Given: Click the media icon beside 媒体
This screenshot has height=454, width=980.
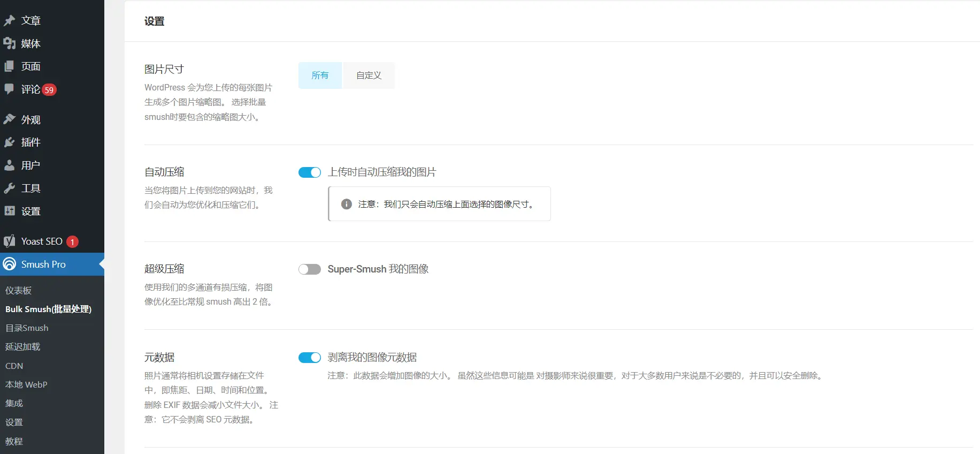Looking at the screenshot, I should pos(9,43).
